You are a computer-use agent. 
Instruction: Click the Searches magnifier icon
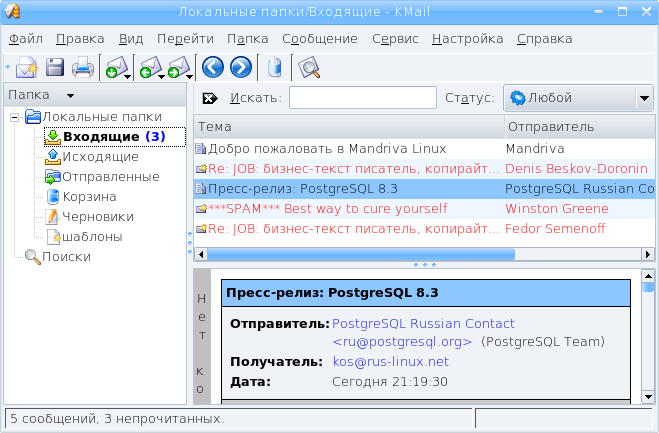click(32, 257)
